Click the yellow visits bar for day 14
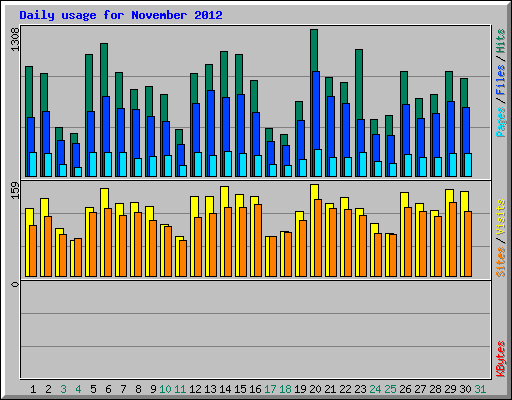This screenshot has height=400, width=512. [223, 197]
